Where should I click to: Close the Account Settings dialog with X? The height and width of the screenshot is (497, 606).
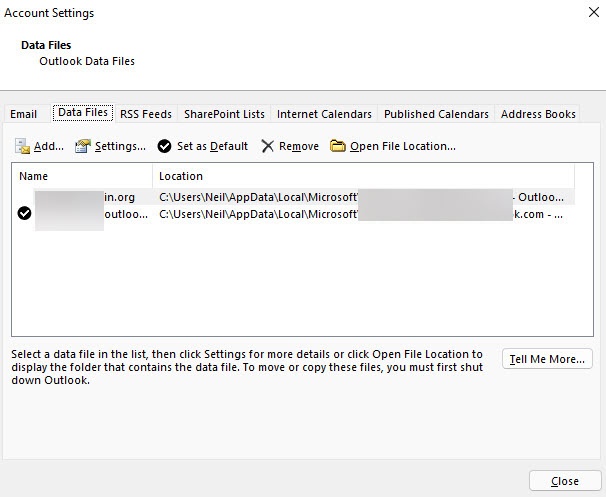point(594,12)
